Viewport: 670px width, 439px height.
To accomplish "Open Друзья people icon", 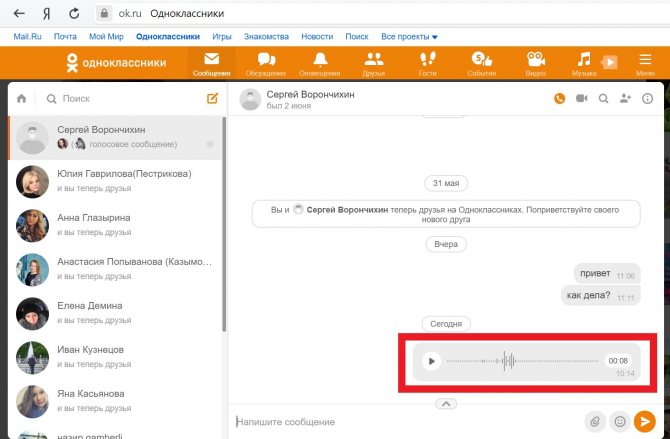I will [x=373, y=63].
